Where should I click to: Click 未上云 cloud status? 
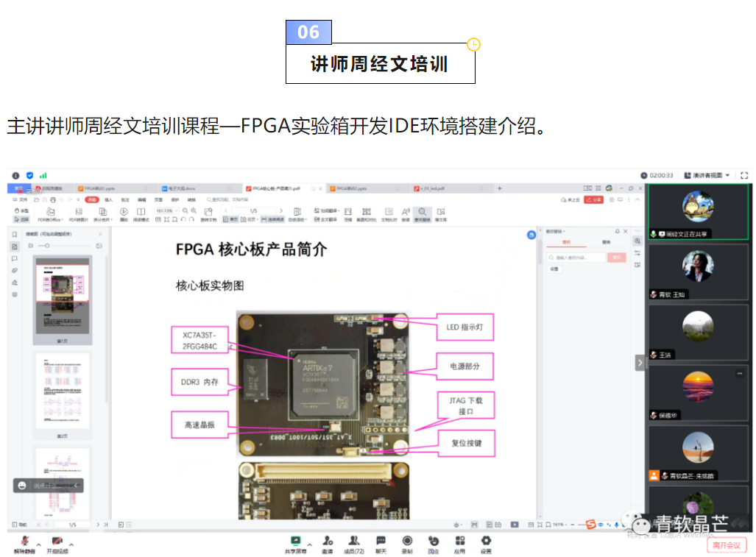pyautogui.click(x=570, y=199)
